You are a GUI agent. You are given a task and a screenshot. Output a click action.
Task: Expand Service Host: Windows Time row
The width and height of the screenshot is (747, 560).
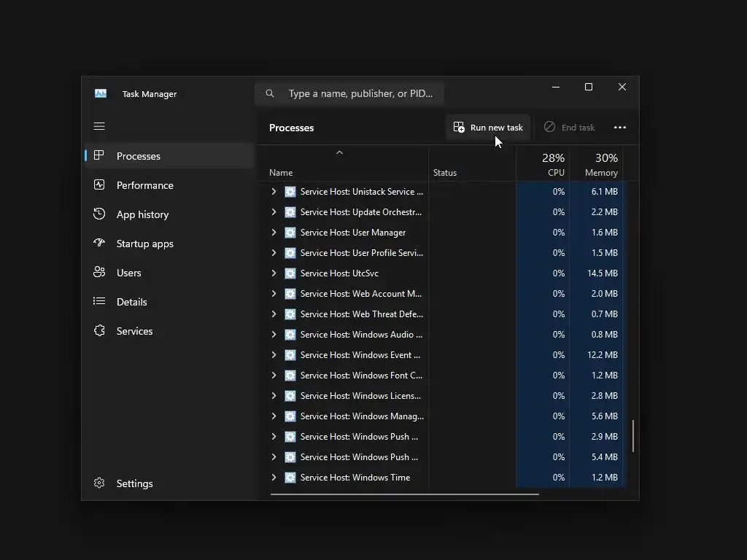[274, 478]
